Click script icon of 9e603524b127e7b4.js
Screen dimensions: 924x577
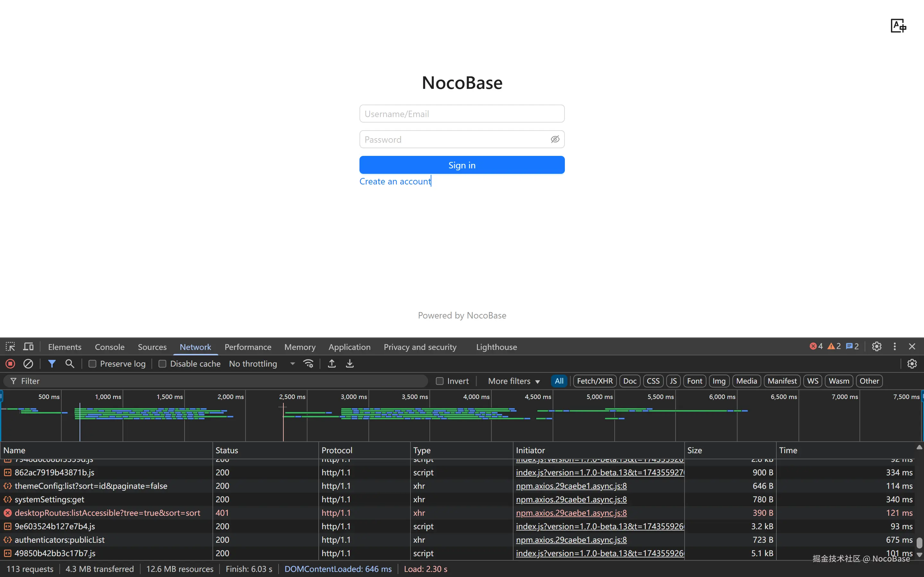click(8, 527)
